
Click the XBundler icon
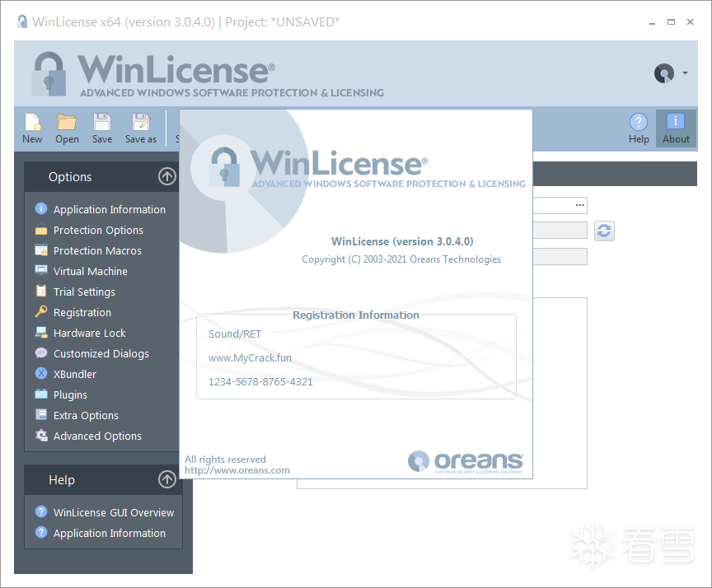click(x=41, y=373)
